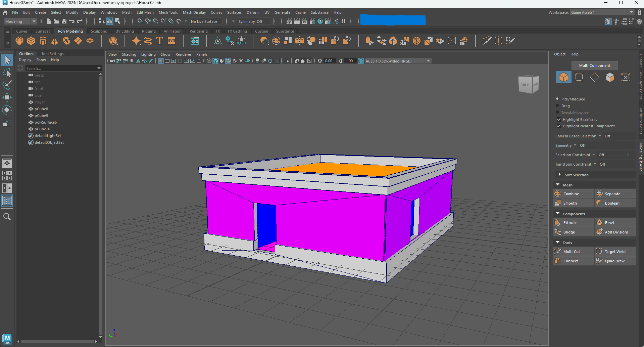This screenshot has height=347, width=644.
Task: Open the Modeling menu set dropdown
Action: click(20, 21)
